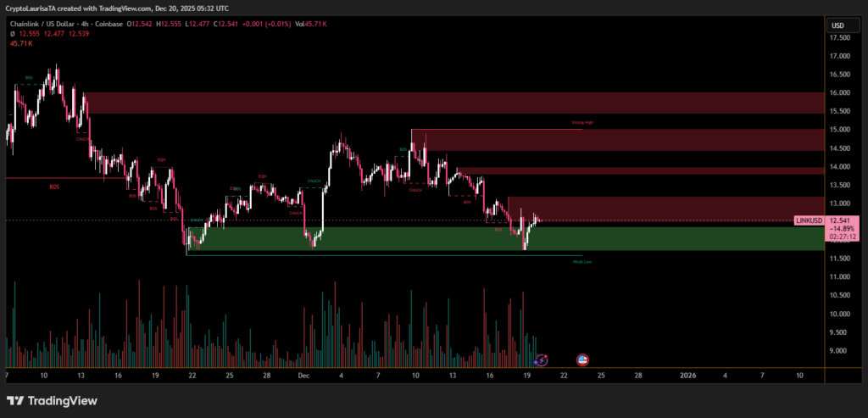Image resolution: width=868 pixels, height=418 pixels.
Task: Click the 9.000 price scale level
Action: [x=840, y=351]
